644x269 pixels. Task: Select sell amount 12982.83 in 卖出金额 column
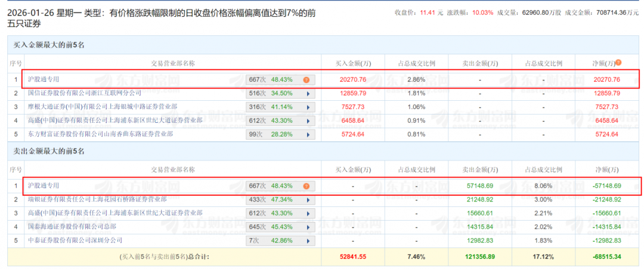(479, 240)
